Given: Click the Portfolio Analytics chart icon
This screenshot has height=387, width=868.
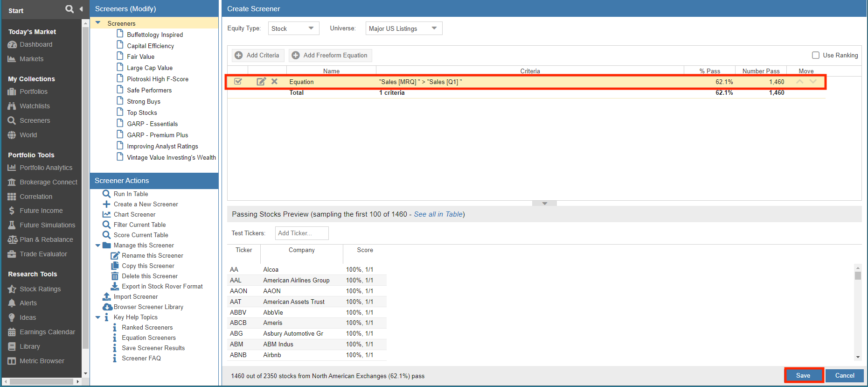Looking at the screenshot, I should pos(12,168).
